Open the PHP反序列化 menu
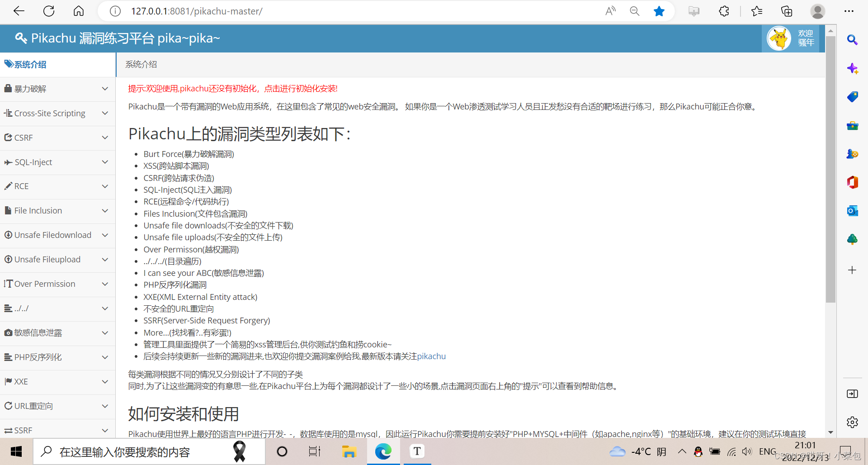 57,357
